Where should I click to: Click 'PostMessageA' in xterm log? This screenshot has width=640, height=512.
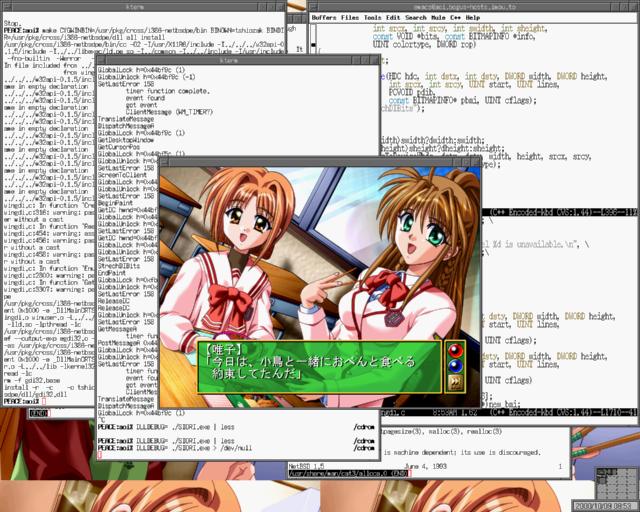(x=119, y=343)
